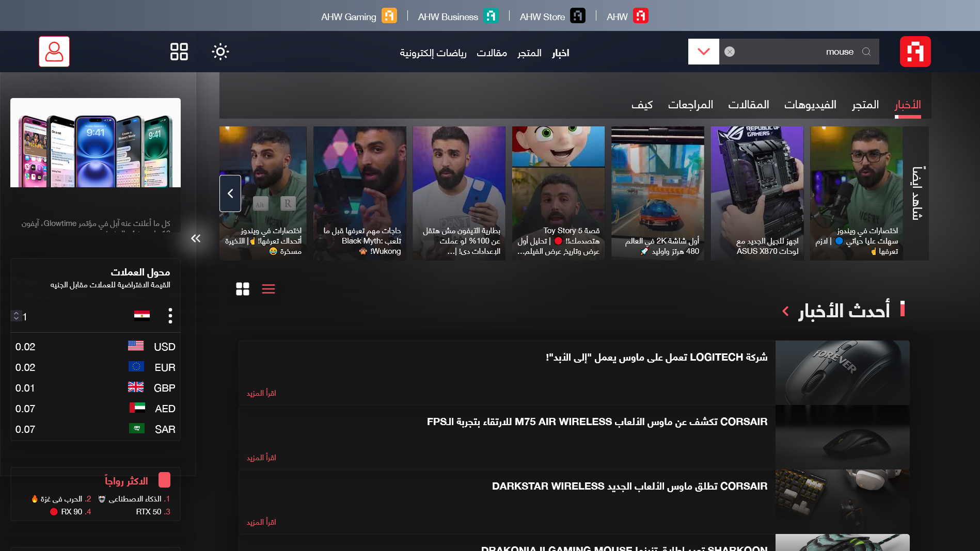The width and height of the screenshot is (980, 551).
Task: Open the 2K 480Hz OLED screen video
Action: click(658, 193)
